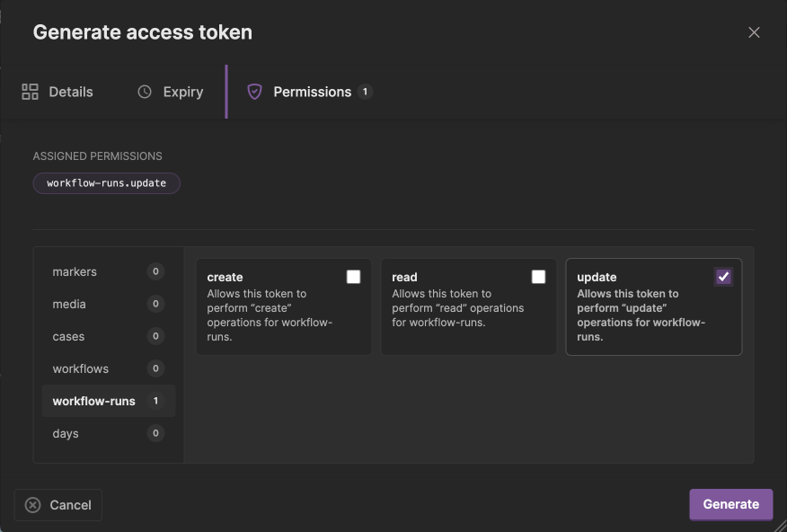
Task: Select the media resource
Action: coord(109,304)
